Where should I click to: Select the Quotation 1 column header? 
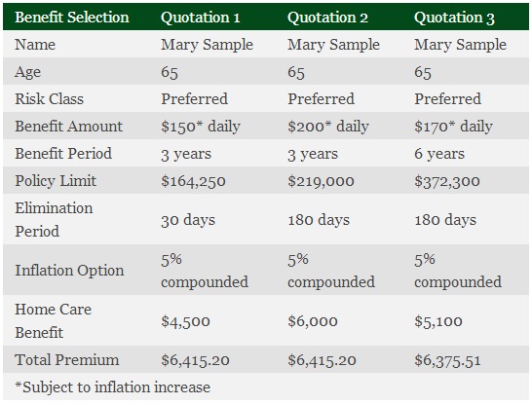click(x=201, y=18)
